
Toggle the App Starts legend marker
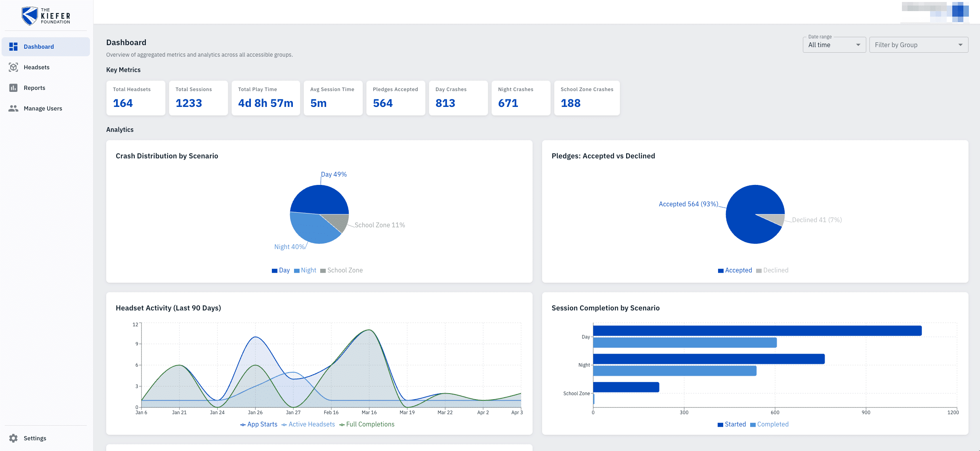tap(243, 425)
